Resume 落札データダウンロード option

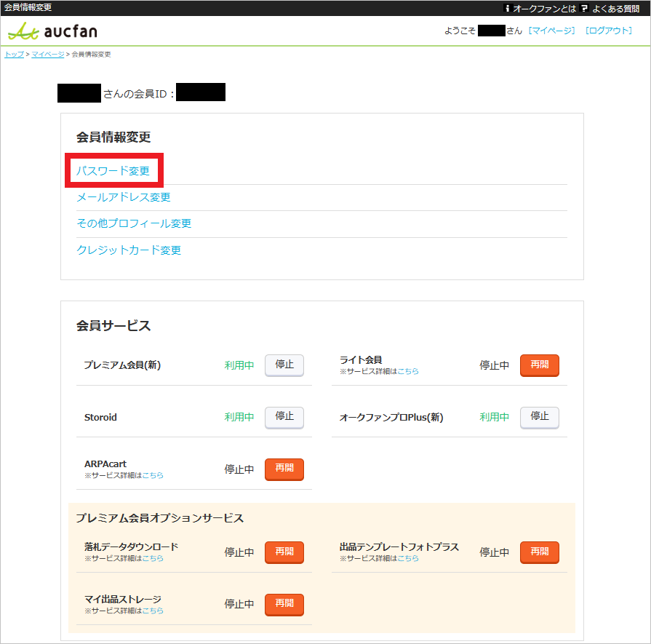coord(284,552)
